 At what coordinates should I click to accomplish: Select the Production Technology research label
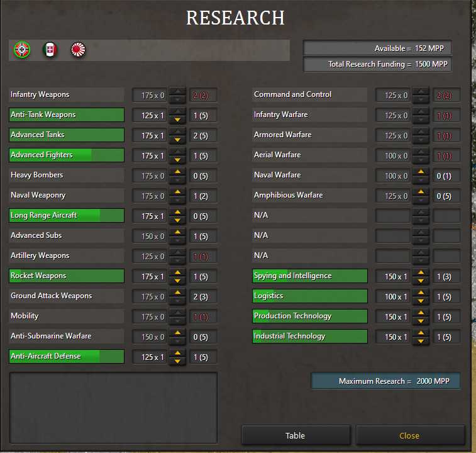coord(309,316)
